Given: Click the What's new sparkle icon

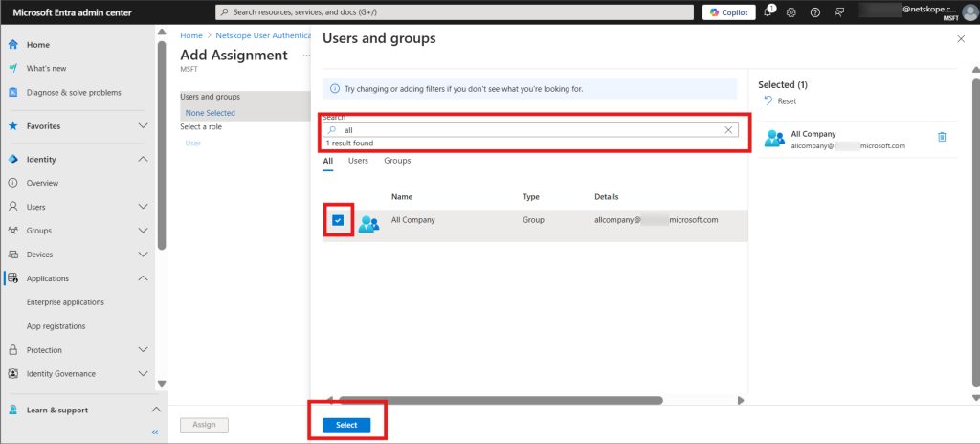Looking at the screenshot, I should pyautogui.click(x=12, y=69).
